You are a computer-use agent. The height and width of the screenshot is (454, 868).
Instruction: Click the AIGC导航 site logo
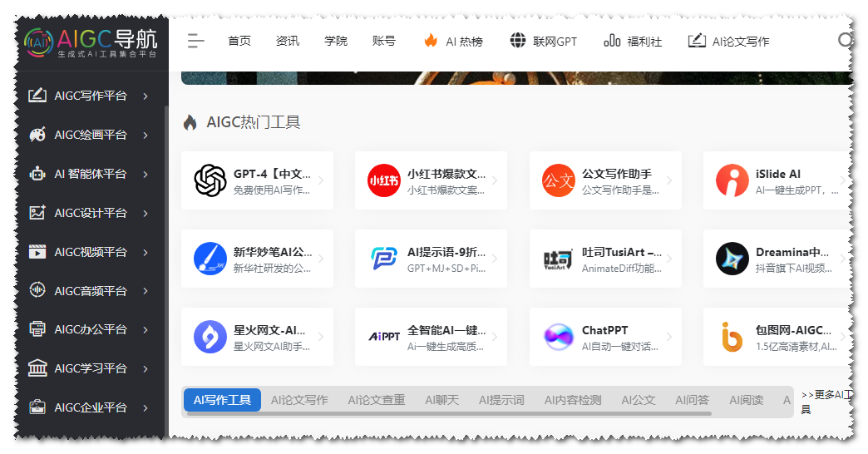click(x=91, y=42)
